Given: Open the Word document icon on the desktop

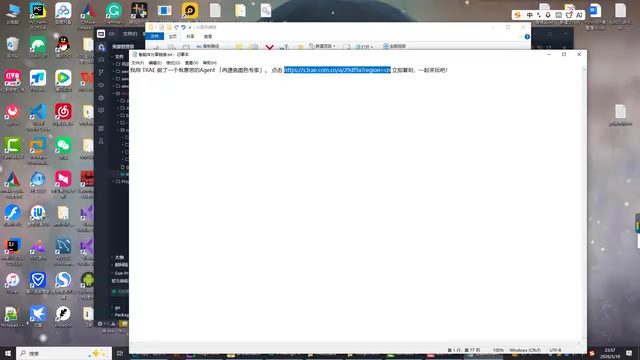Looking at the screenshot, I should [x=595, y=11].
